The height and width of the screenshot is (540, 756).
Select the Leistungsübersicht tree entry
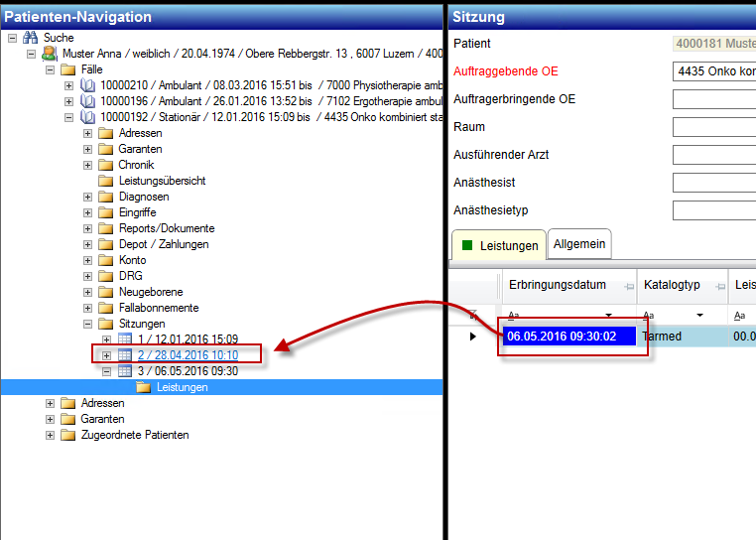(163, 181)
